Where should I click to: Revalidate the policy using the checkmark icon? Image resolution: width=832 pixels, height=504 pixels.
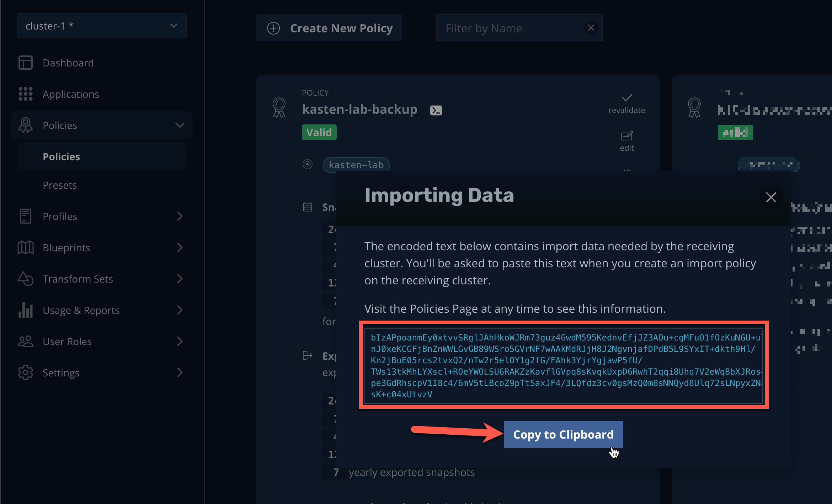click(626, 98)
